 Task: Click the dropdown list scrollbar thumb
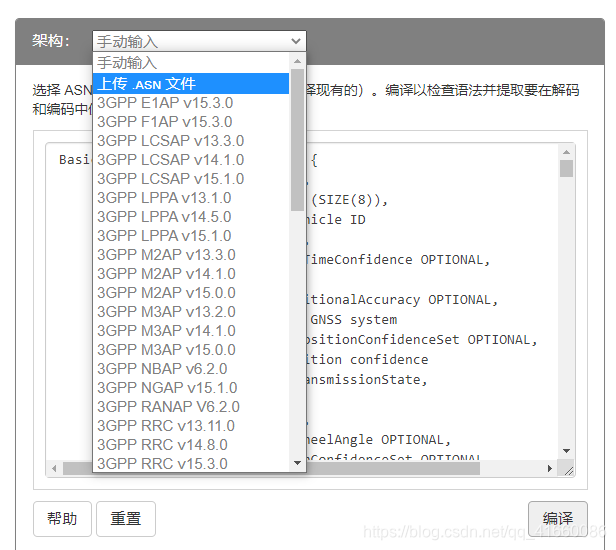[297, 140]
